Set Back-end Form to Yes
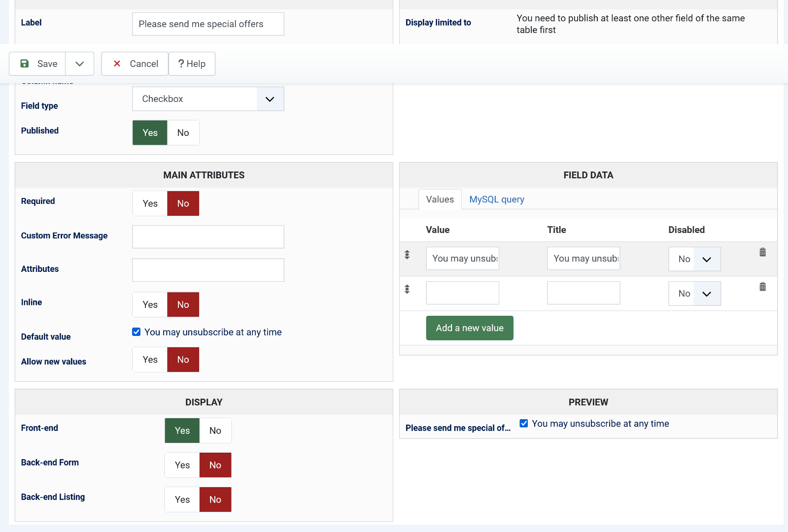Screen dimensions: 788x532 pyautogui.click(x=182, y=465)
